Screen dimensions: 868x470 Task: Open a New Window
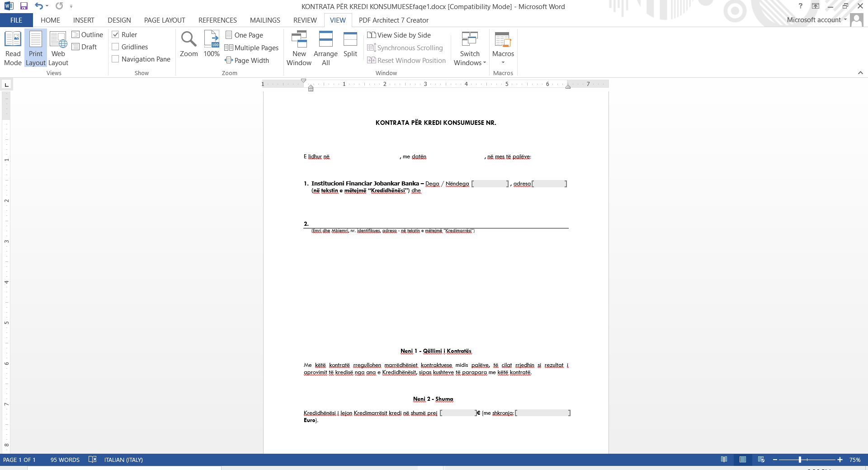[x=299, y=48]
